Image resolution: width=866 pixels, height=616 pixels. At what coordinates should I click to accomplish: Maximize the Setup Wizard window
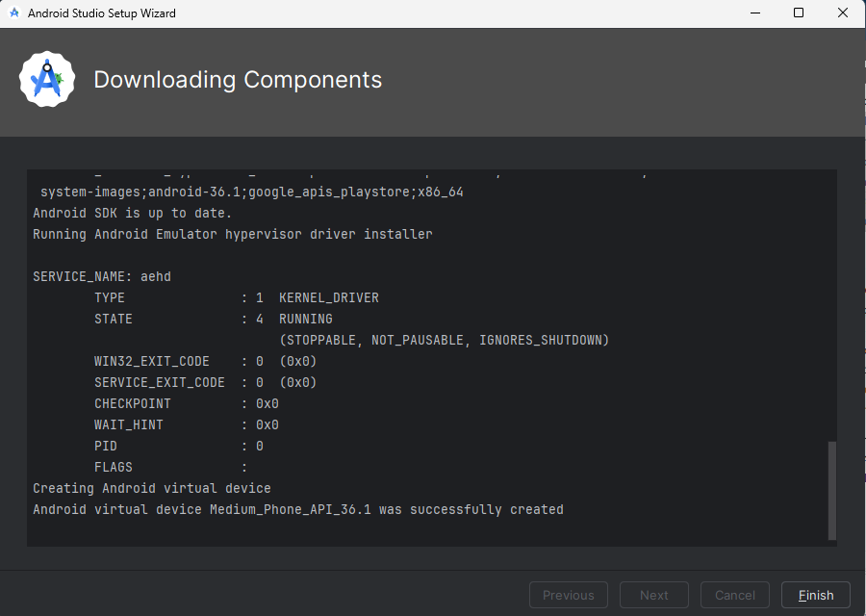point(798,13)
